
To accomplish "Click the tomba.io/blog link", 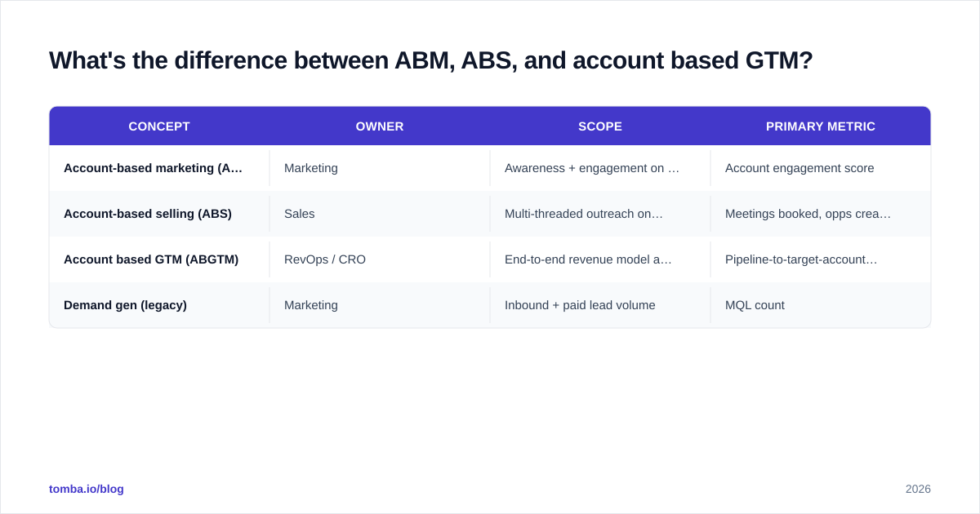I will click(87, 489).
